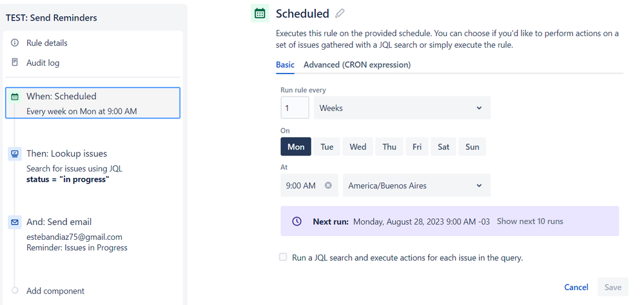The image size is (644, 305).
Task: Click the status = "in progress" JQL text
Action: [68, 180]
